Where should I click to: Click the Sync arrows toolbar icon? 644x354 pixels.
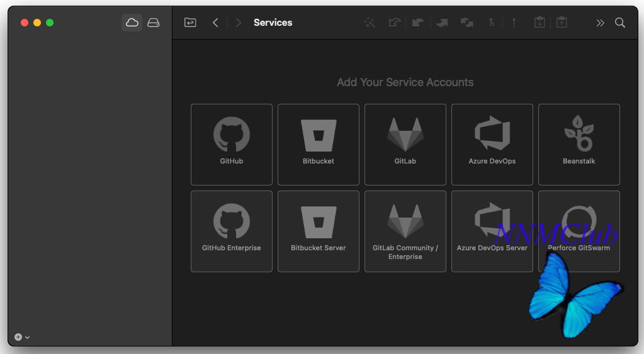467,23
